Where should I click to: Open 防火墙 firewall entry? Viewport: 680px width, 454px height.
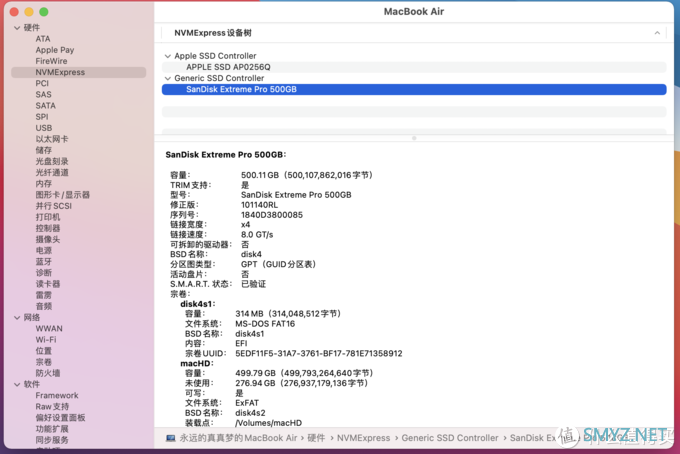coord(48,373)
